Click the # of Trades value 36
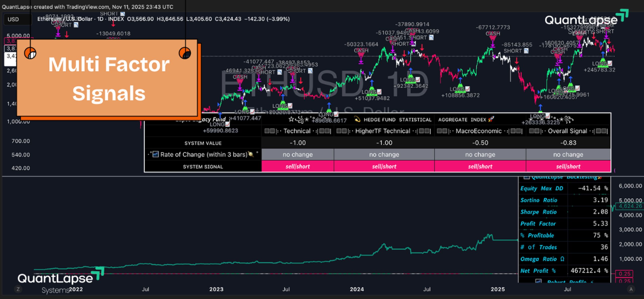Viewport: 644px width, 299px height. point(604,247)
